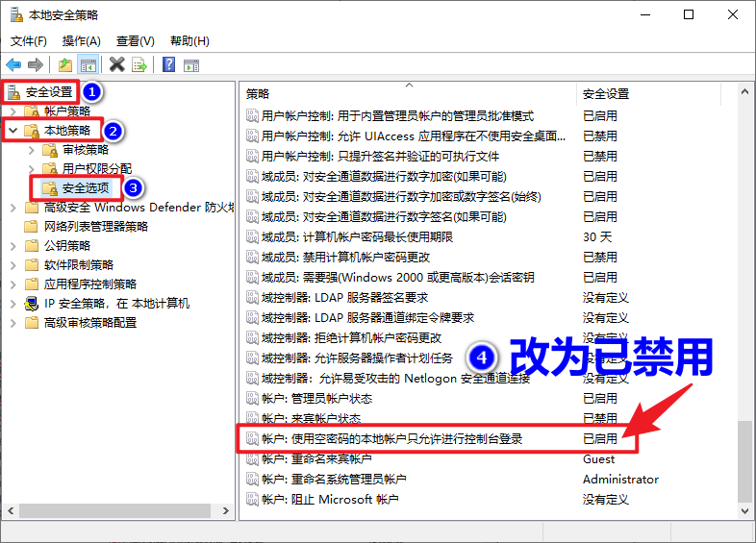Screen dimensions: 756x543
Task: Open the 操作(A) menu
Action: pyautogui.click(x=82, y=41)
